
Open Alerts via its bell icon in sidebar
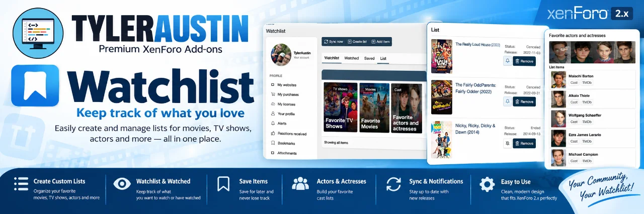pyautogui.click(x=273, y=124)
